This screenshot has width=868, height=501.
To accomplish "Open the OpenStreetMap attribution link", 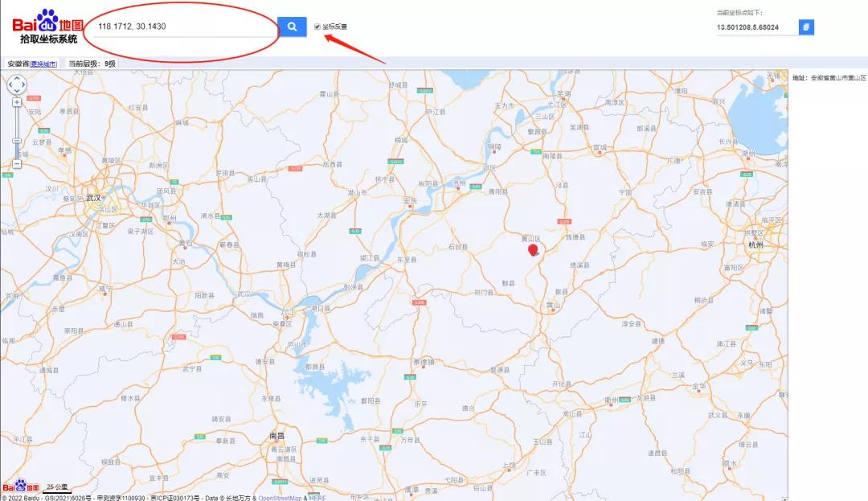I will 280,498.
